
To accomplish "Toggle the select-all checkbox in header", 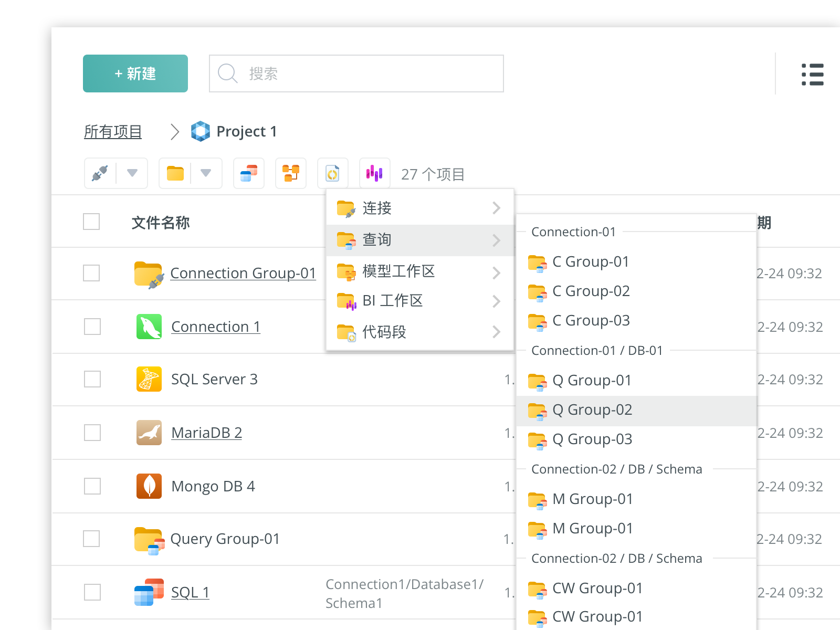I will 91,222.
